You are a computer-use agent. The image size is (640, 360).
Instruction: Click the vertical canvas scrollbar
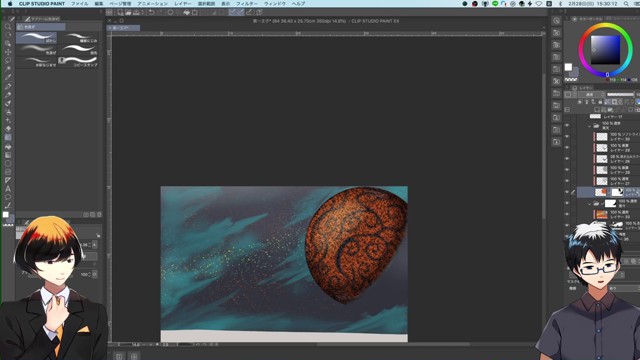pyautogui.click(x=544, y=147)
